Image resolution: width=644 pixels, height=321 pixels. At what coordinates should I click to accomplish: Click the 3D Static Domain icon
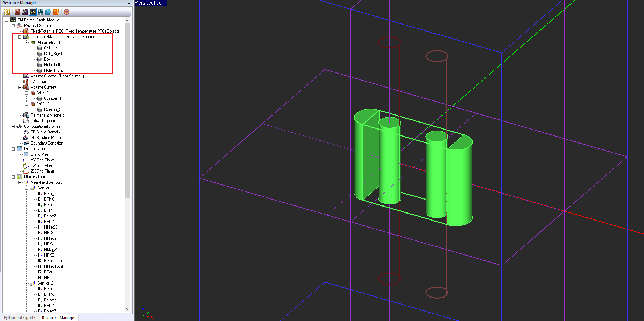point(26,132)
